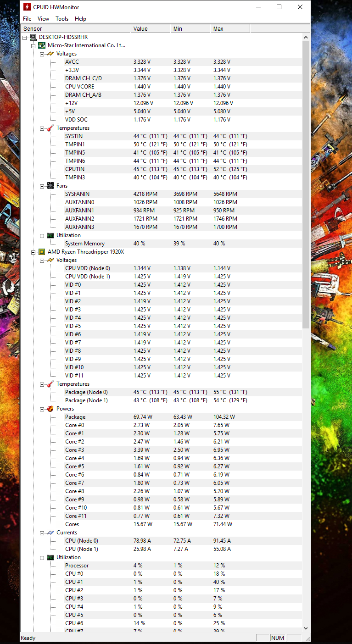Collapse the Micro-Star International node

pos(33,45)
